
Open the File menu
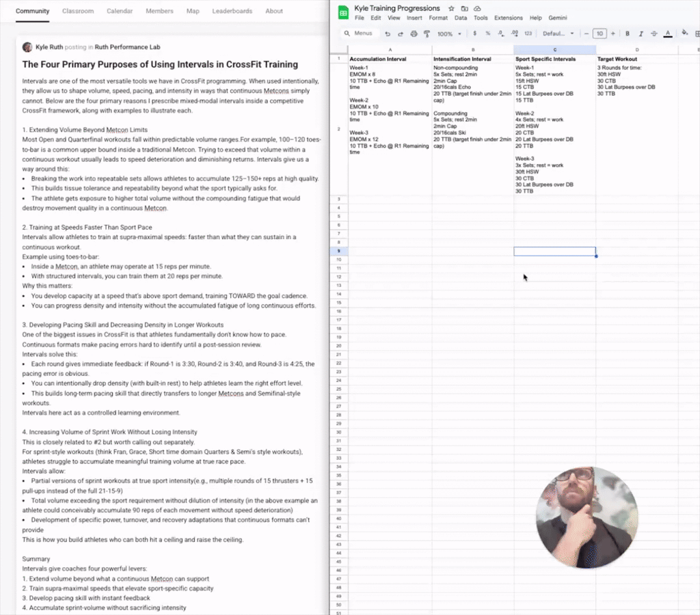(360, 18)
